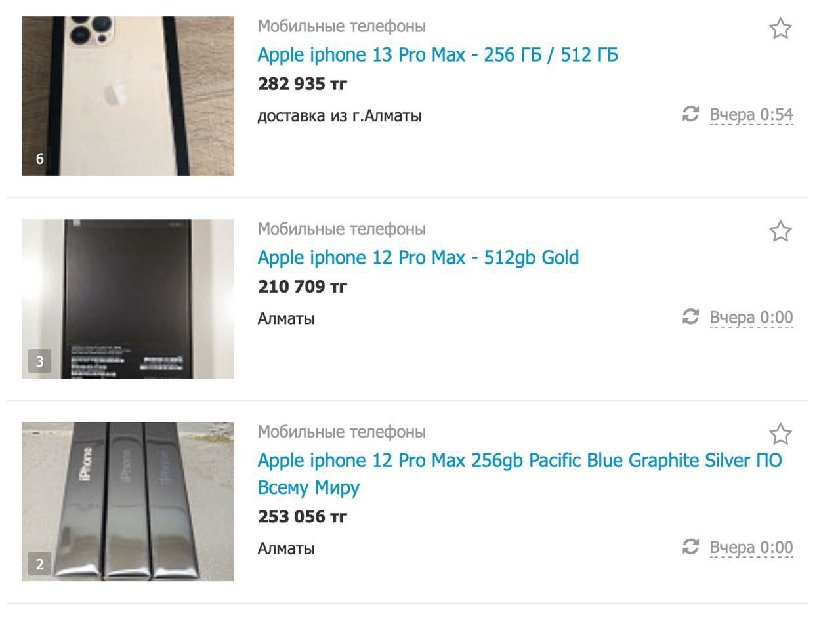840x618 pixels.
Task: Open Apple iphone 13 Pro Max 256 ГБ link
Action: [438, 55]
